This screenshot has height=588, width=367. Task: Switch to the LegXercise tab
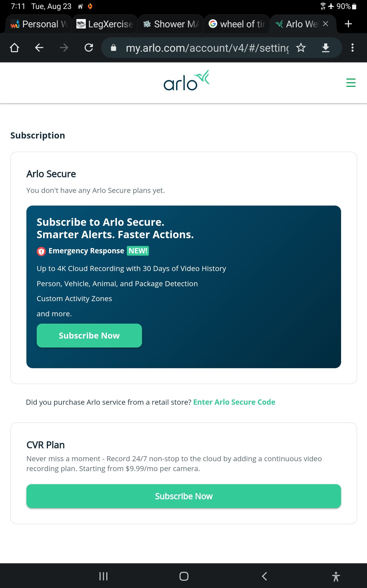click(105, 24)
